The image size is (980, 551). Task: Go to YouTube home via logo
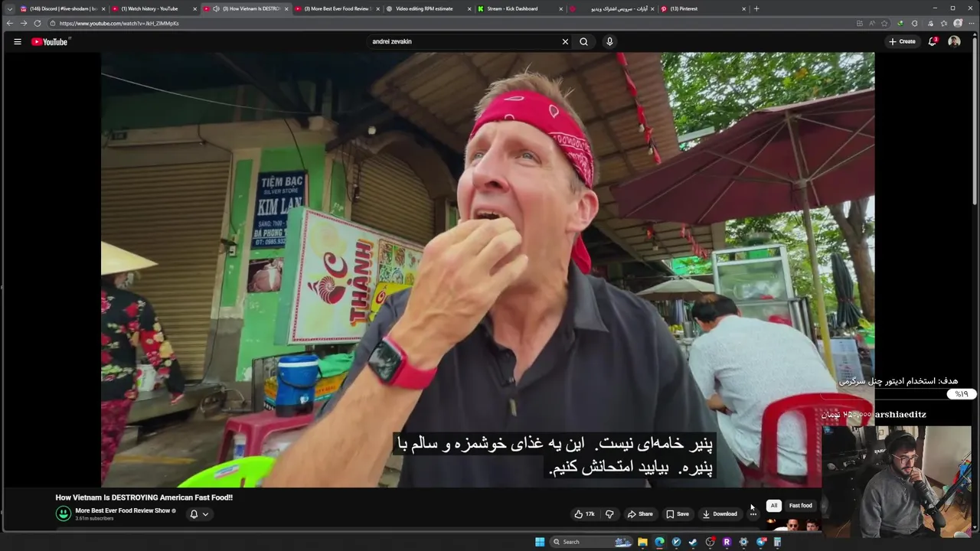tap(50, 41)
